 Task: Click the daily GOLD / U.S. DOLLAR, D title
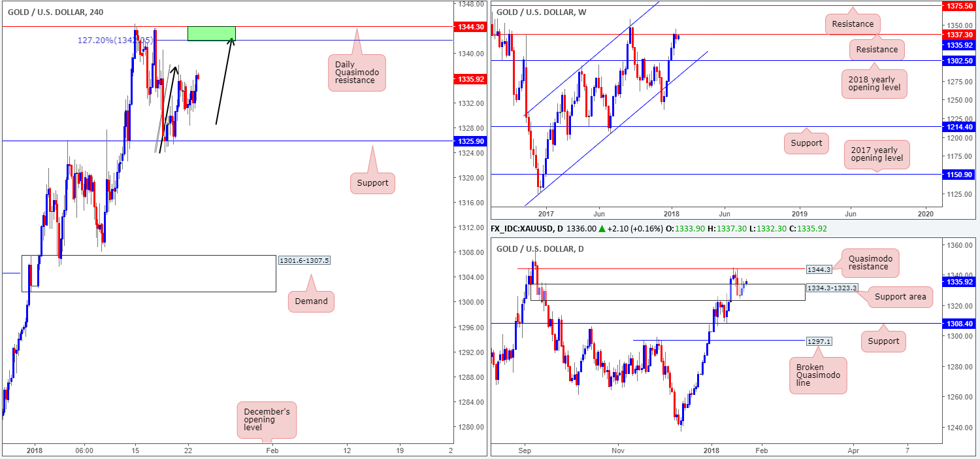[x=542, y=248]
